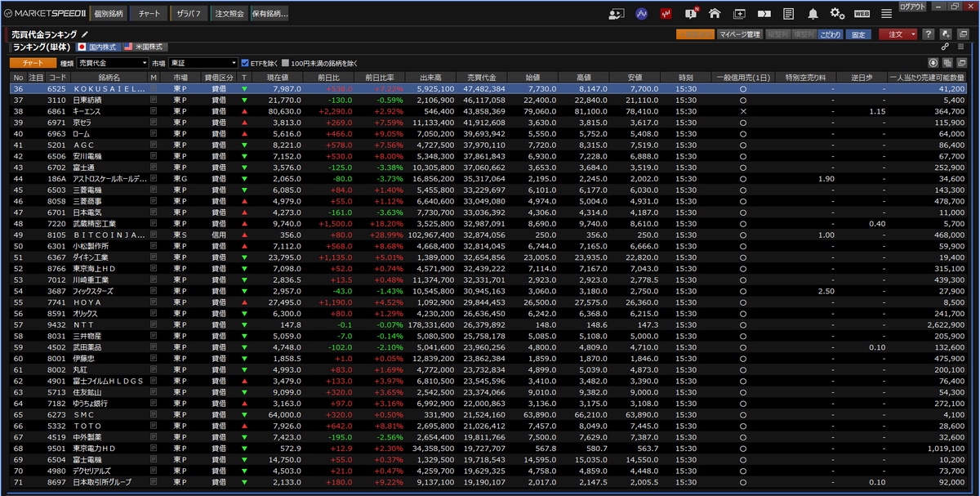Image resolution: width=980 pixels, height=496 pixels.
Task: Click the 縦整列 button
Action: tap(777, 34)
